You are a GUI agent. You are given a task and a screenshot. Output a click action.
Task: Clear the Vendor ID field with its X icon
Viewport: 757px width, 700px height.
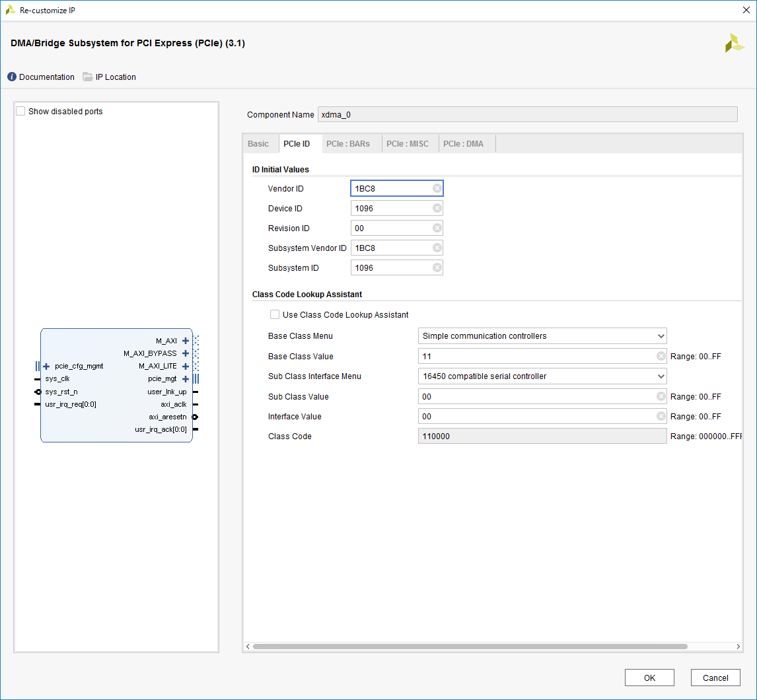click(x=437, y=189)
